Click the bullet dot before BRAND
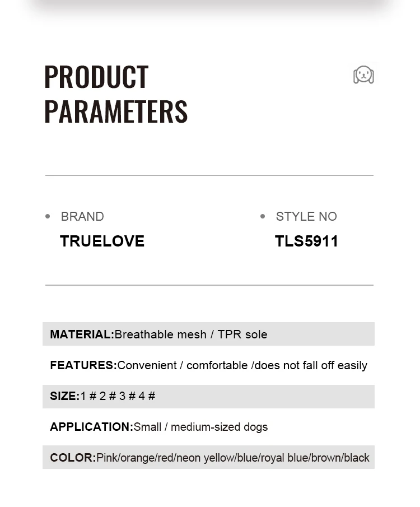Image resolution: width=420 pixels, height=507 pixels. click(x=48, y=216)
